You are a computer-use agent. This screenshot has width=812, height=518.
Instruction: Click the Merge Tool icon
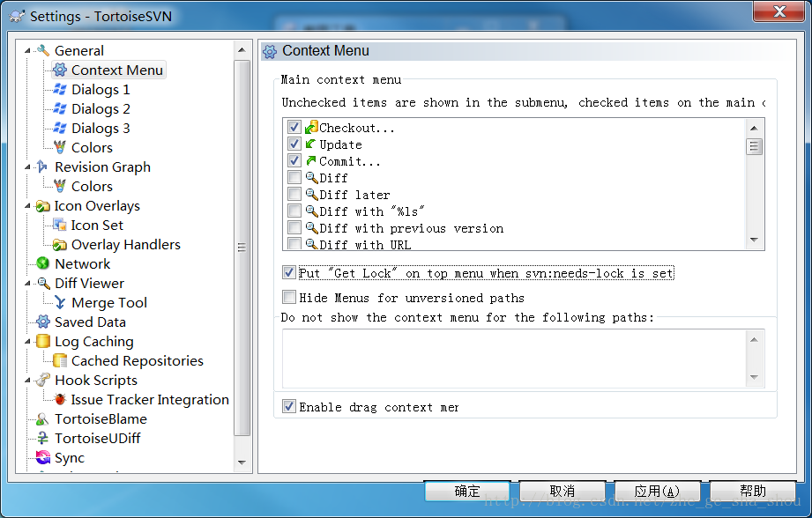tap(60, 303)
